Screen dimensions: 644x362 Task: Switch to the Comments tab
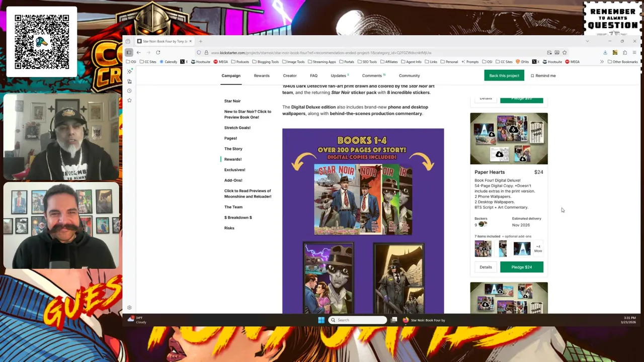373,76
